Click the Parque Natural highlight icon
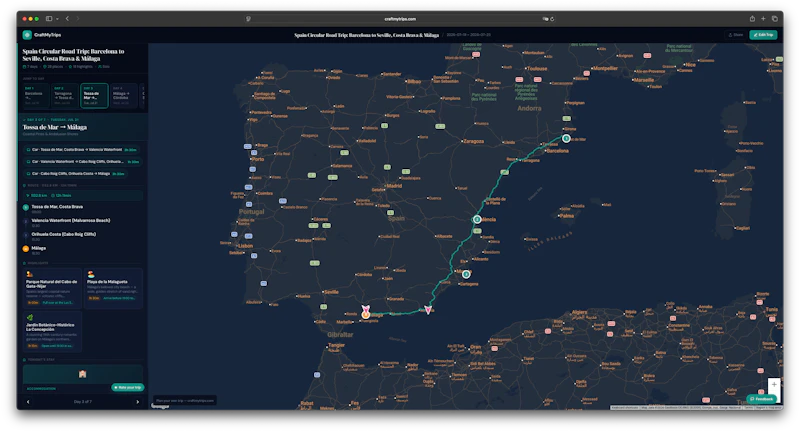Viewport: 800px width, 432px height. [30, 274]
